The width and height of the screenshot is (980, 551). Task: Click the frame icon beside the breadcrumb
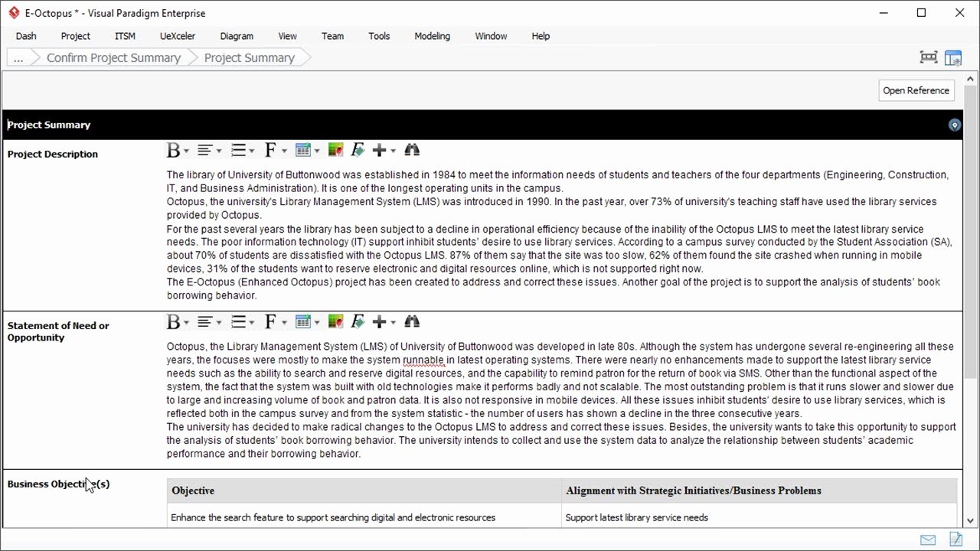pyautogui.click(x=929, y=57)
